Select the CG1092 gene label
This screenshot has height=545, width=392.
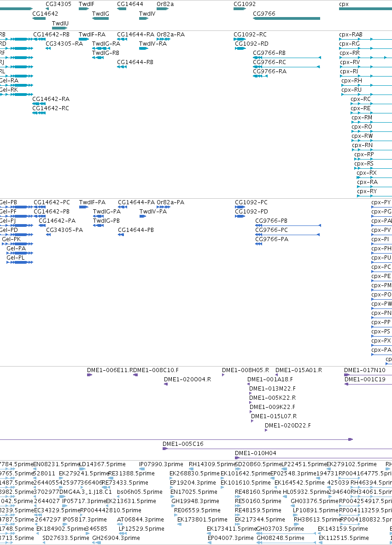pos(245,4)
